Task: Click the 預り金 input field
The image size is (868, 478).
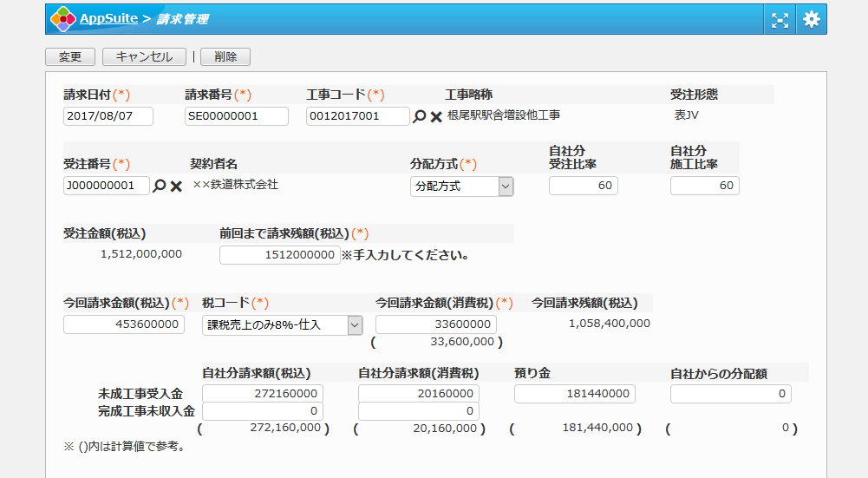Action: point(574,394)
